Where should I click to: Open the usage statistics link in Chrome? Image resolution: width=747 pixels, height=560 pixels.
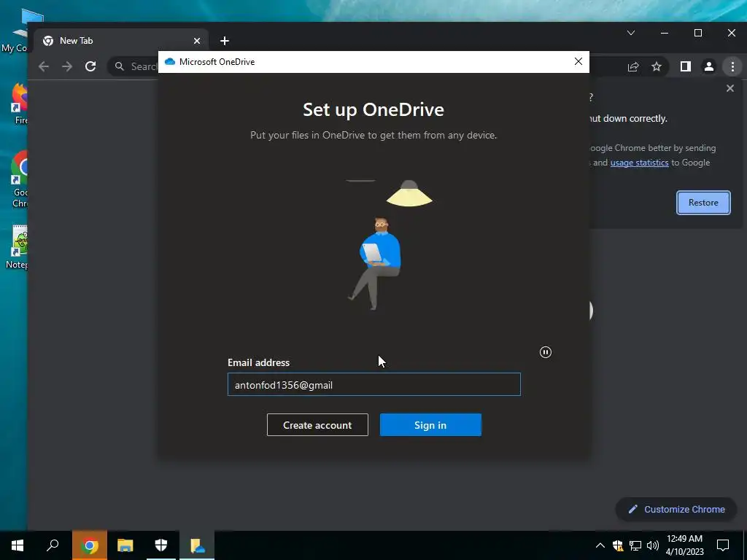tap(639, 163)
